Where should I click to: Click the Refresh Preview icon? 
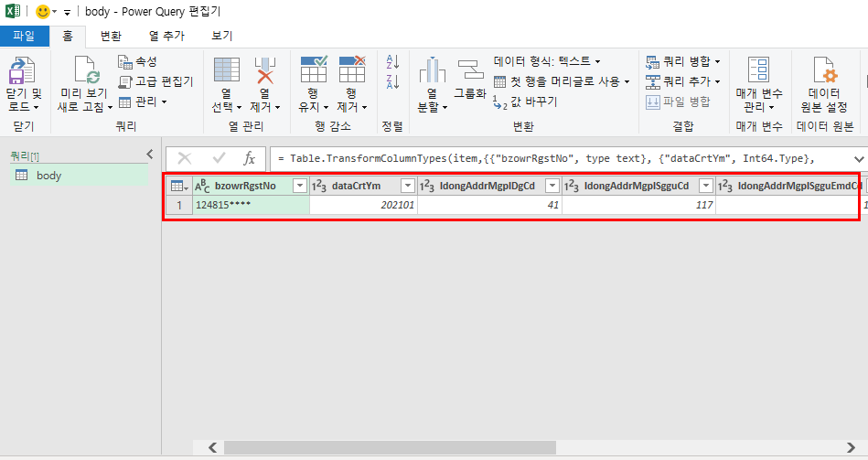click(x=86, y=70)
